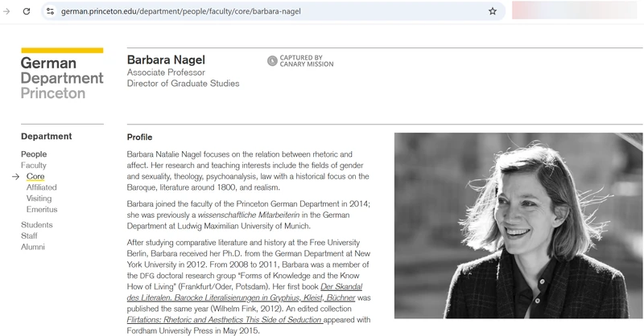The image size is (644, 336).
Task: Open the Affiliated faculty link
Action: [x=42, y=187]
